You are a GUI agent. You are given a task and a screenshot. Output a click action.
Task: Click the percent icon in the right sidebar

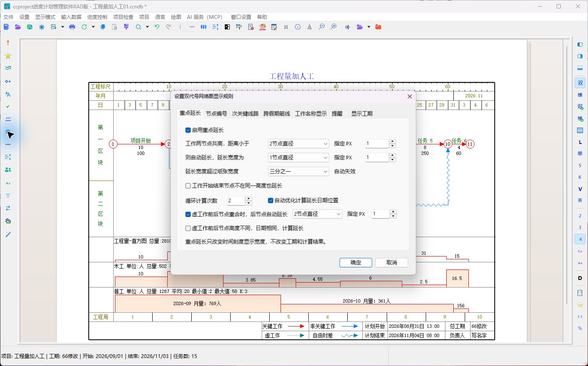coord(580,328)
